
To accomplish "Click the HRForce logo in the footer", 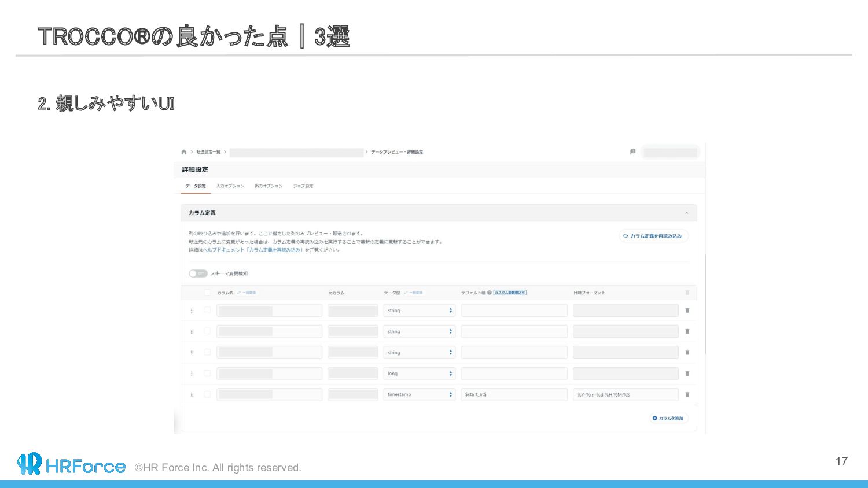I will [71, 464].
